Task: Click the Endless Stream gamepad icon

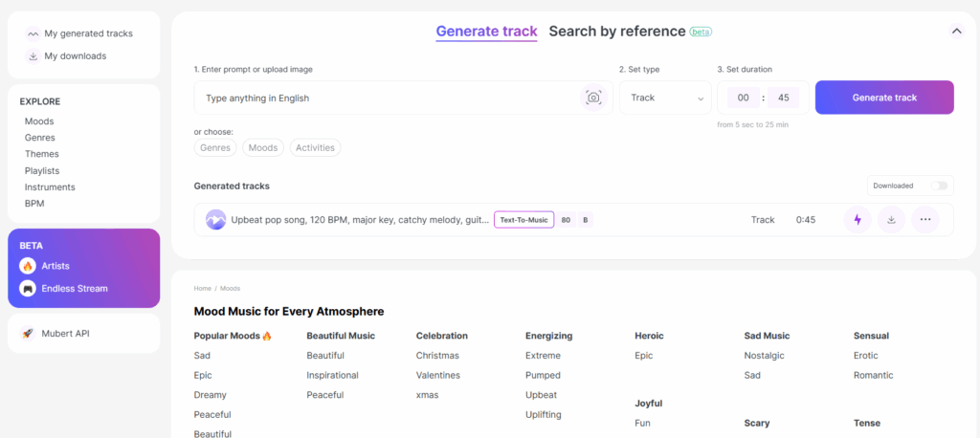Action: coord(28,289)
